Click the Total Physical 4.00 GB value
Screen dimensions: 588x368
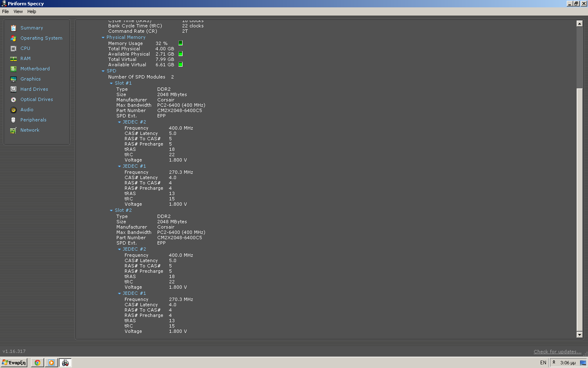click(165, 49)
